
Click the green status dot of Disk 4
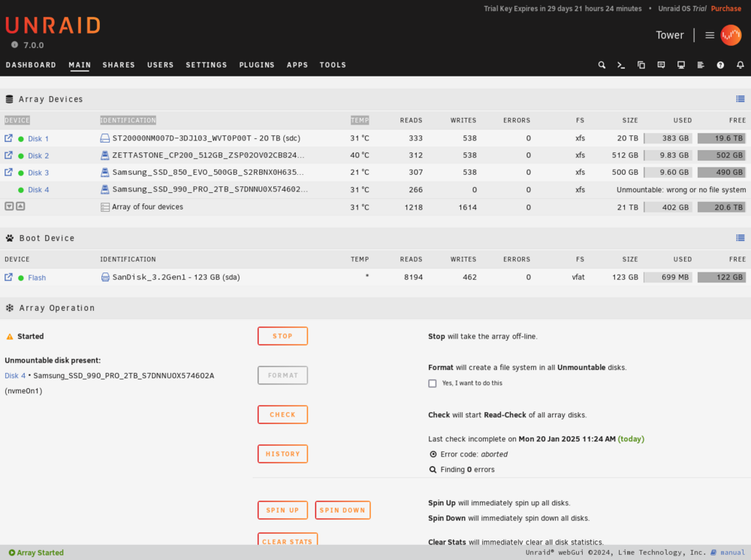click(21, 190)
